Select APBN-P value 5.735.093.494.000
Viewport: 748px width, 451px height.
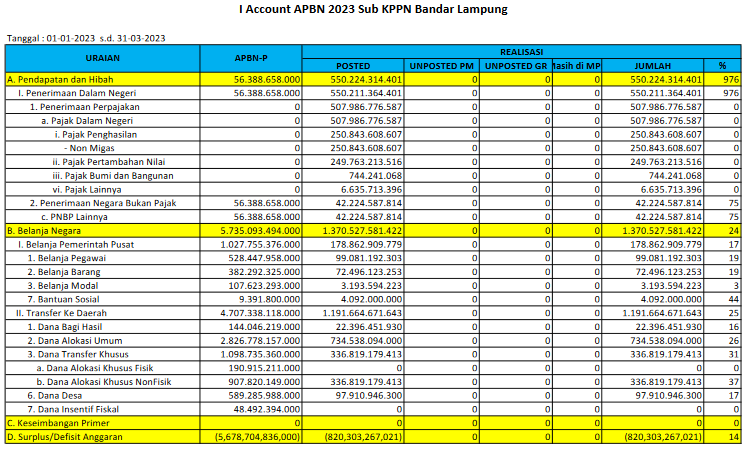(x=260, y=231)
